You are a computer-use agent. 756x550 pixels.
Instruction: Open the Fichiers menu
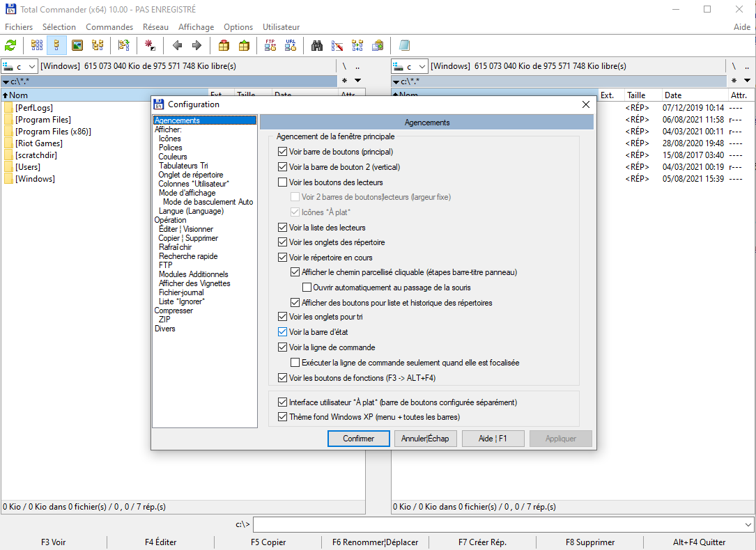tap(19, 27)
